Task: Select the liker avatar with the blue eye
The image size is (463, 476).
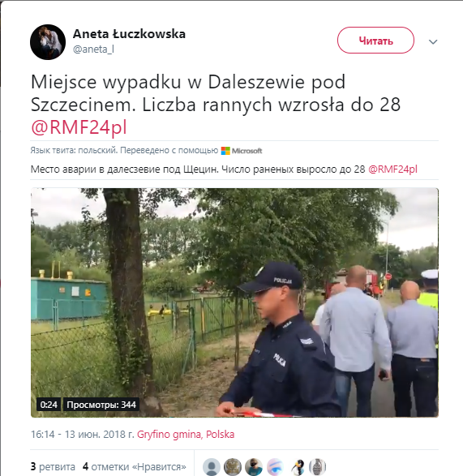Action: (x=275, y=467)
